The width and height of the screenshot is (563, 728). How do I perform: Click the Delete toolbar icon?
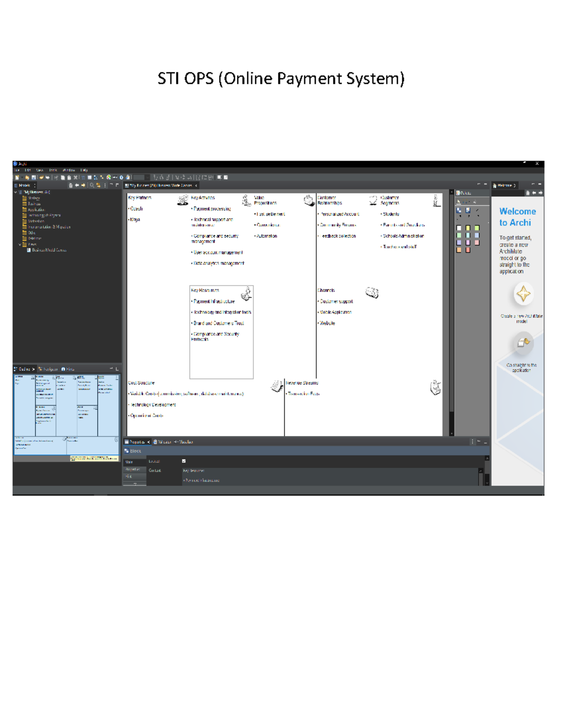pos(75,178)
